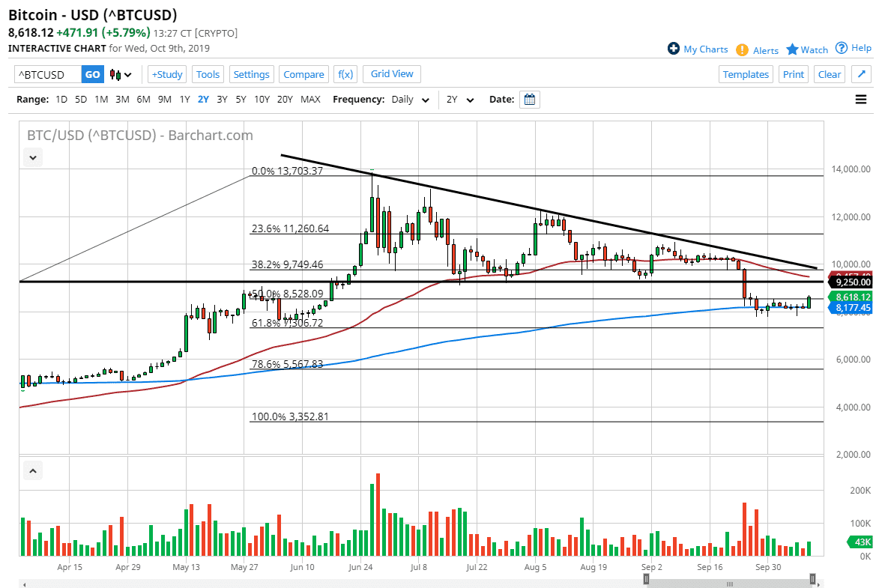Open the Templates panel
Screen dimensions: 888x588
coord(746,74)
